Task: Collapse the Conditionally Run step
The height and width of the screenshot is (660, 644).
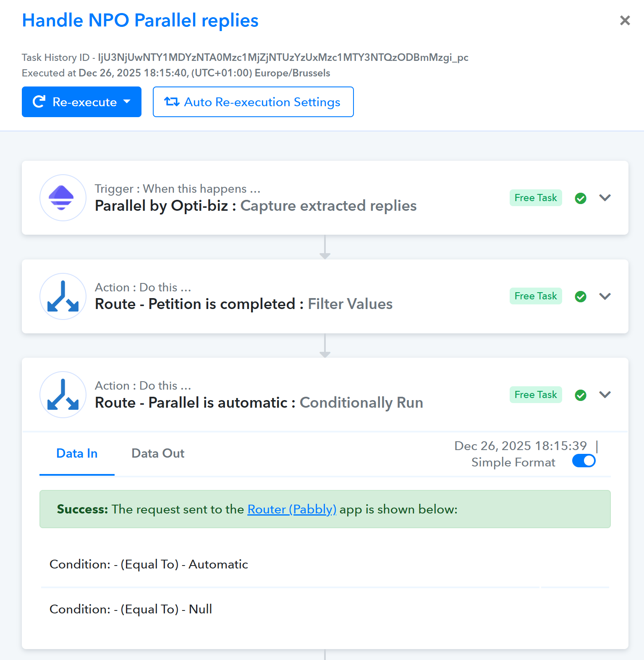Action: click(x=605, y=395)
